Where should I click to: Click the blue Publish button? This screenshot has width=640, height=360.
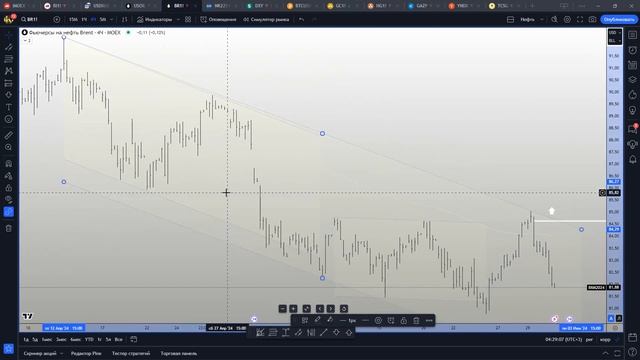coord(619,19)
